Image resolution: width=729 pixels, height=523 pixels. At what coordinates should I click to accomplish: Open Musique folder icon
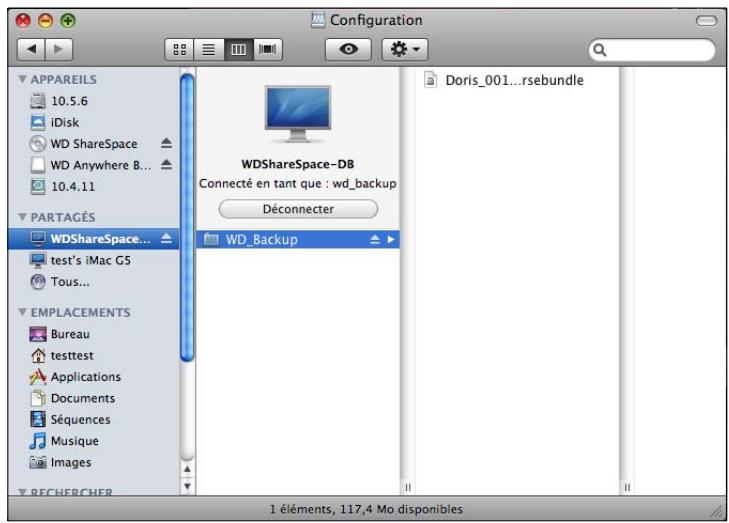[x=38, y=440]
